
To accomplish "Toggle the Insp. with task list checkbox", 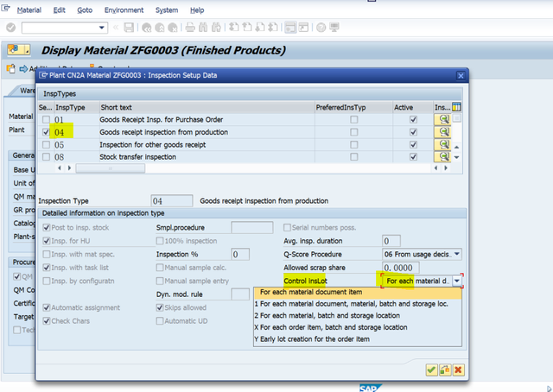I will pos(46,268).
